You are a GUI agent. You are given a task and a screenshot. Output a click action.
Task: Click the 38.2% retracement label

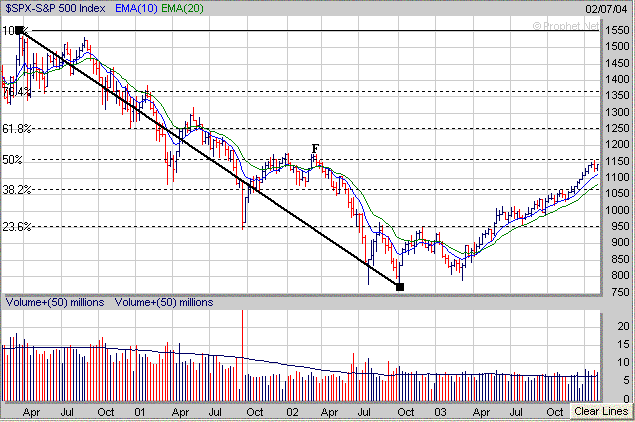point(17,190)
